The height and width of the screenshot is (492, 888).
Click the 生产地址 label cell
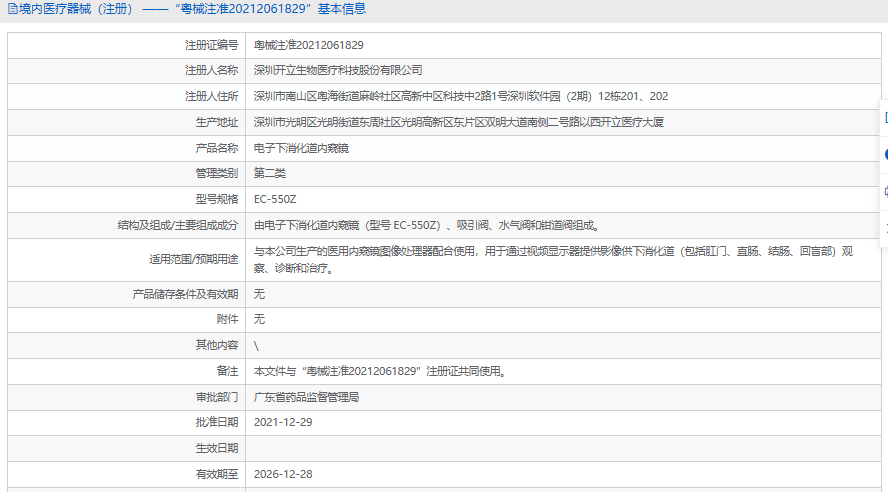[126, 122]
